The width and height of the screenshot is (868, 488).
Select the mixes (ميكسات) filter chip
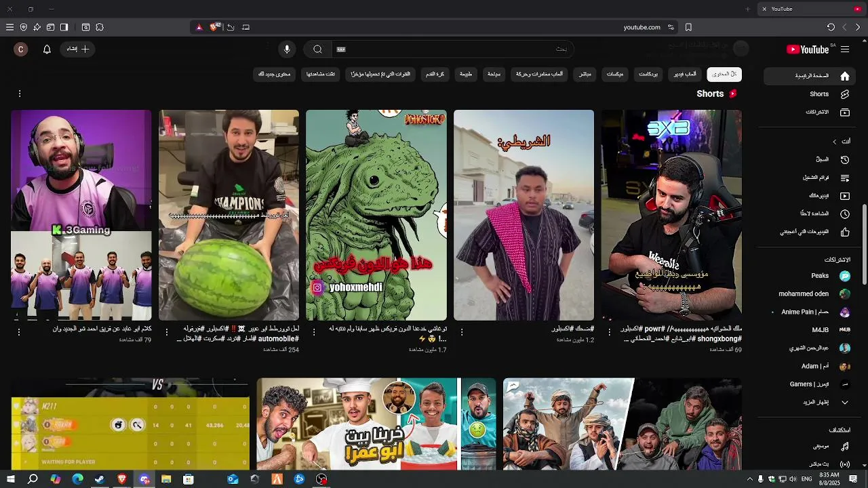[615, 74]
